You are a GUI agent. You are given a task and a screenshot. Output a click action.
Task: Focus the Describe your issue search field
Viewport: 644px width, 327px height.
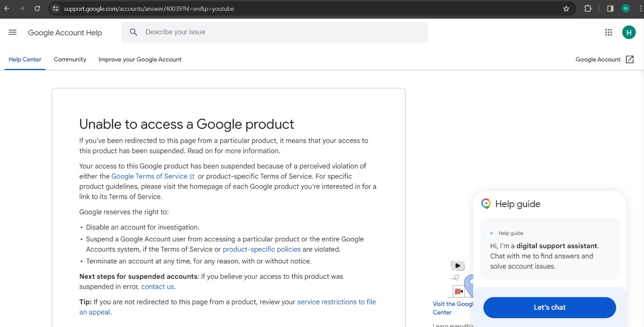(282, 32)
